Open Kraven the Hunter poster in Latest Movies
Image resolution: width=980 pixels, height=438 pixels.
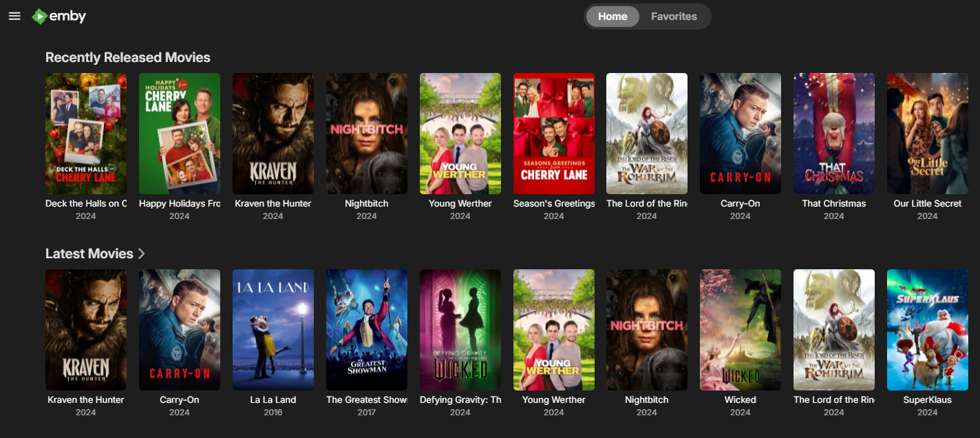click(86, 330)
